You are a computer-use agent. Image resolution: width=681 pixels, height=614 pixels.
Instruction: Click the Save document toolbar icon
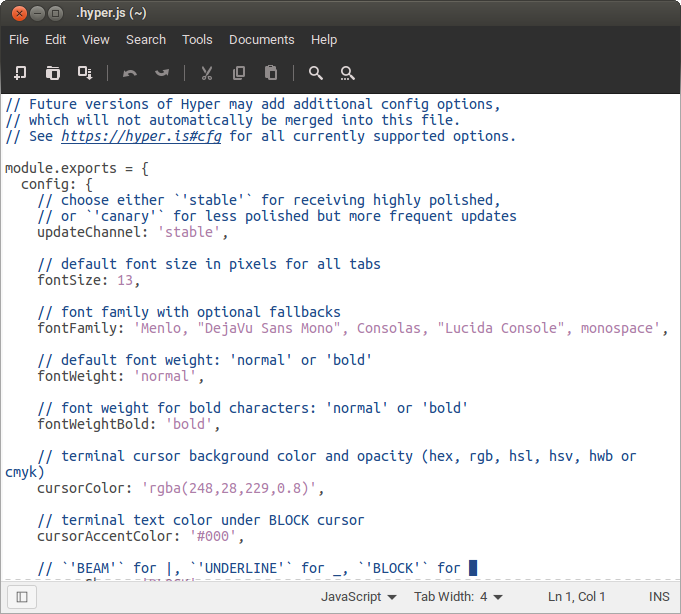pos(85,73)
